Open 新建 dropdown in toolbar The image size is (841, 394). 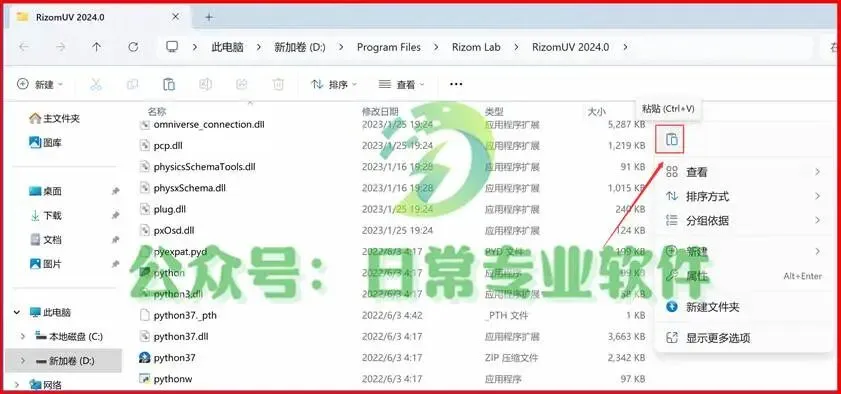(40, 84)
